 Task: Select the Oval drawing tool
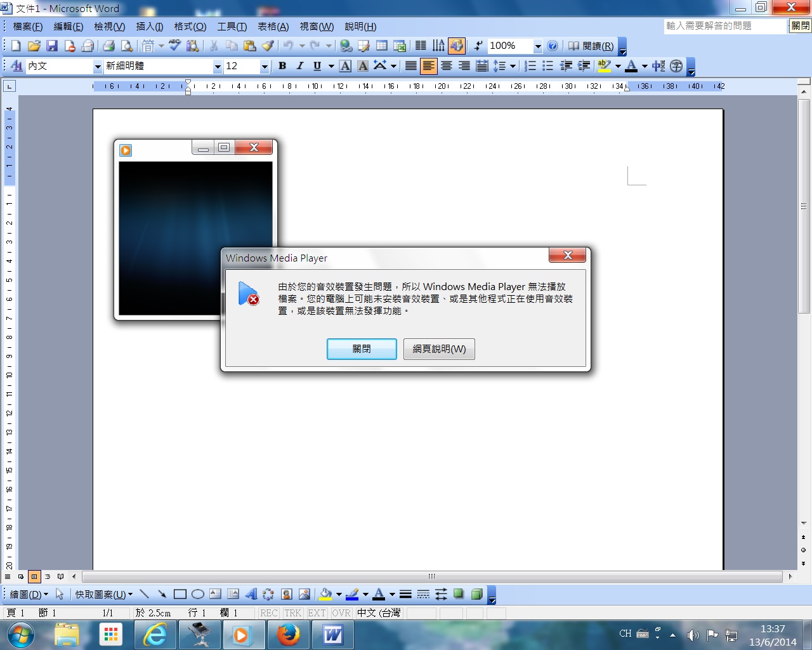coord(198,594)
